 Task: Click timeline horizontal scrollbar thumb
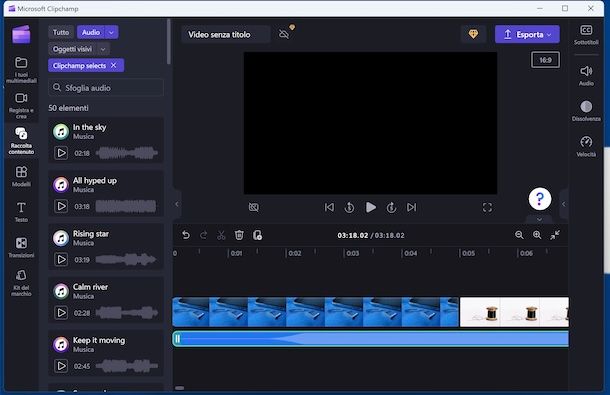(x=179, y=388)
